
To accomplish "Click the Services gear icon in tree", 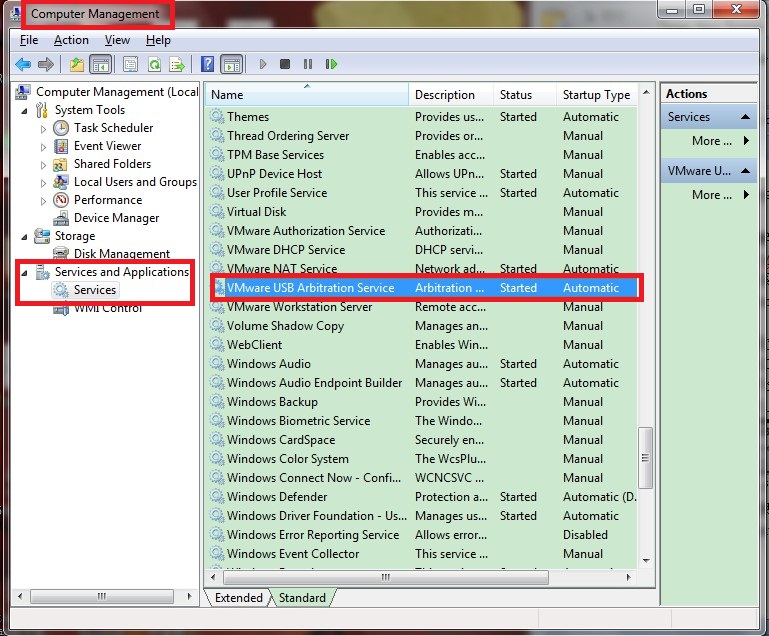I will (61, 290).
